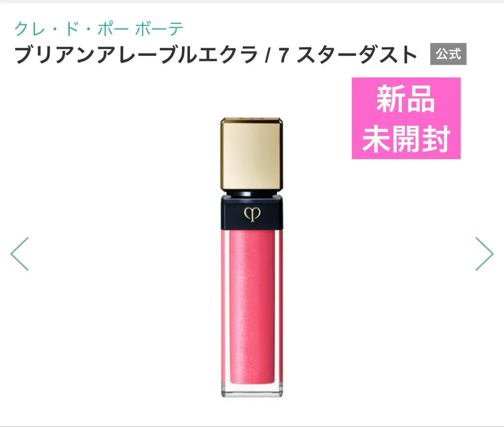Click the gray 公式 badge

448,54
